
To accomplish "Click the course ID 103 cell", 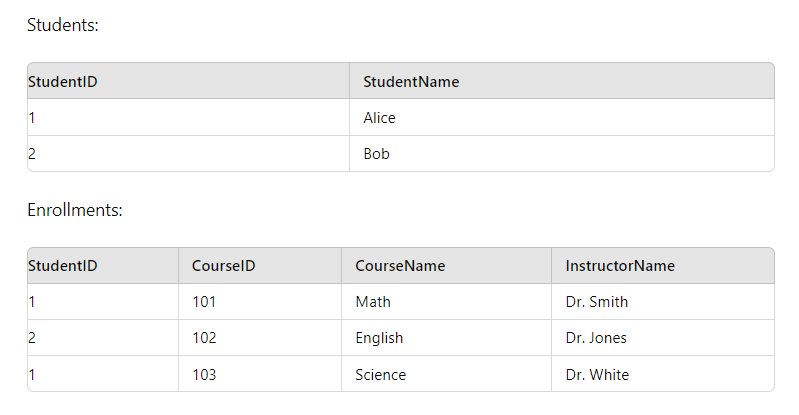I will pos(204,375).
